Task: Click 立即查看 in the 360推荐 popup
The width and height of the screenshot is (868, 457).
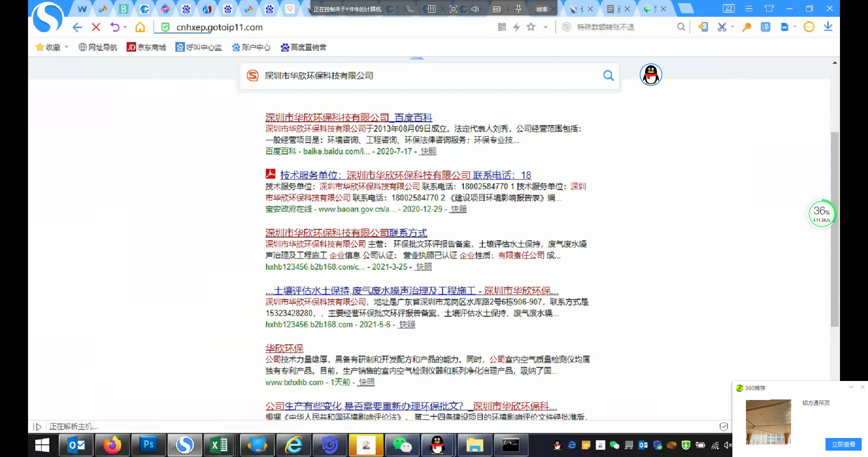Action: coord(843,444)
